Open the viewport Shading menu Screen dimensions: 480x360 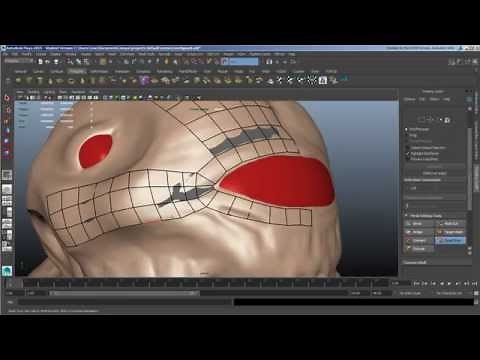click(34, 92)
